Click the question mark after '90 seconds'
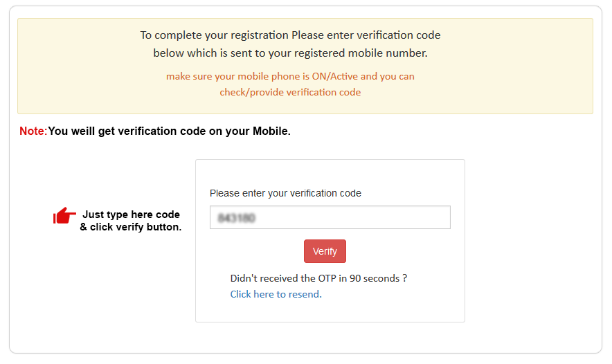This screenshot has width=612, height=364. pos(404,278)
